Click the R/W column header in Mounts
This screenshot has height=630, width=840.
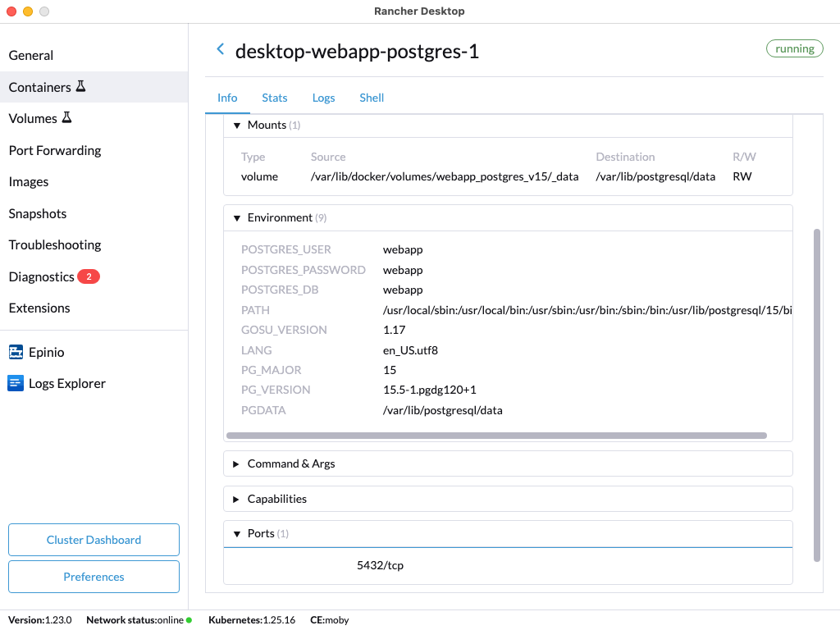click(x=744, y=157)
